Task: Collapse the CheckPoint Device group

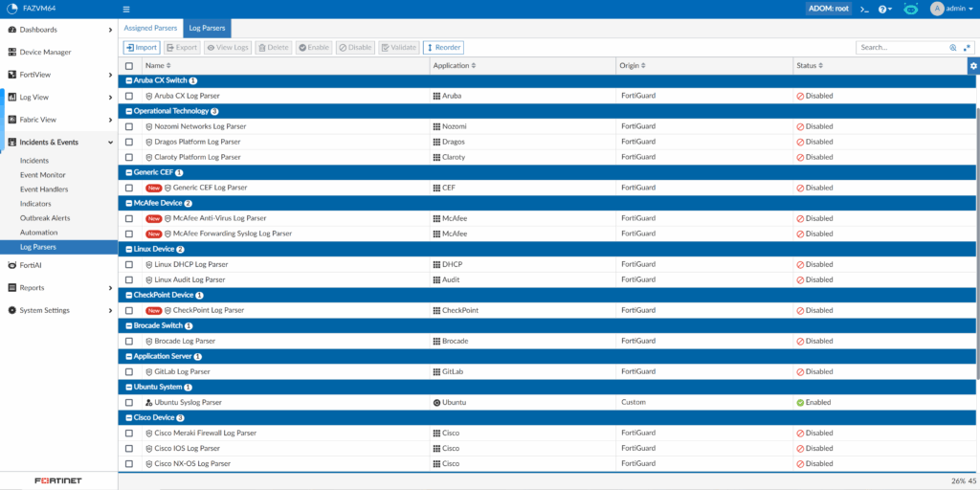Action: tap(129, 295)
